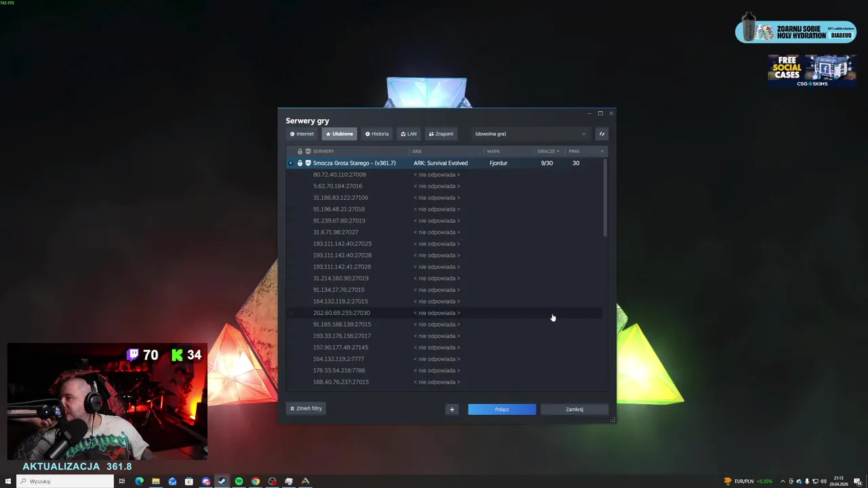Click ARK: Survival Evolved game cell

(441, 163)
